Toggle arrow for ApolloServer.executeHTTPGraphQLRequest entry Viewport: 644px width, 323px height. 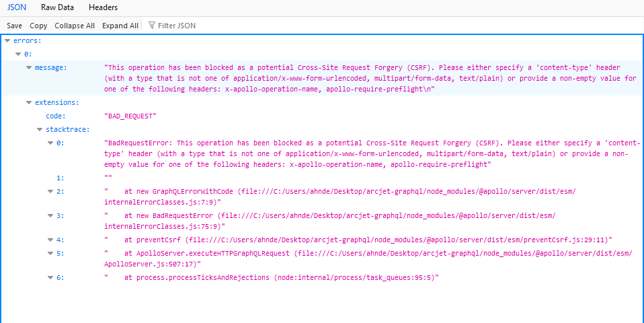point(50,252)
